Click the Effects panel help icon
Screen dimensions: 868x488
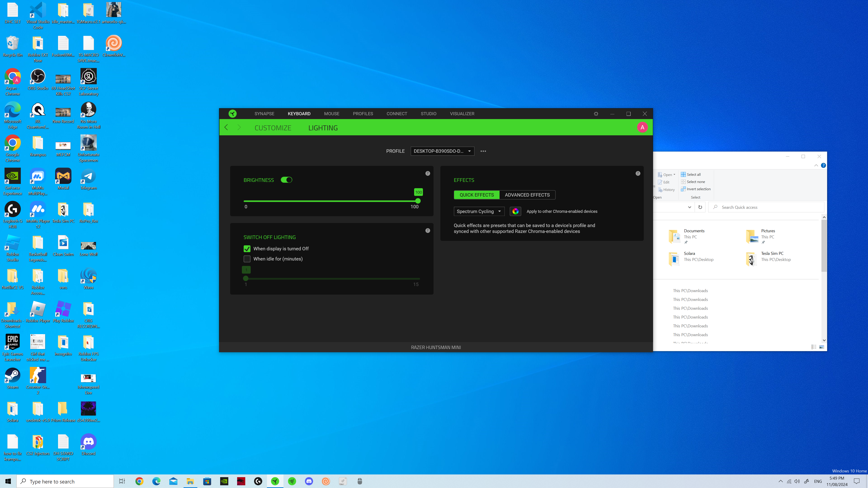click(x=637, y=174)
